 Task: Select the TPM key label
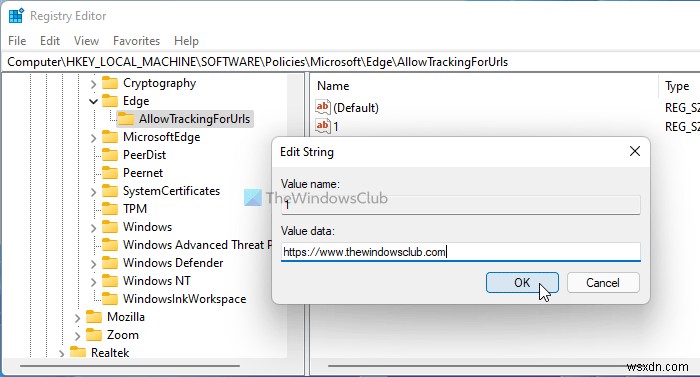(135, 209)
